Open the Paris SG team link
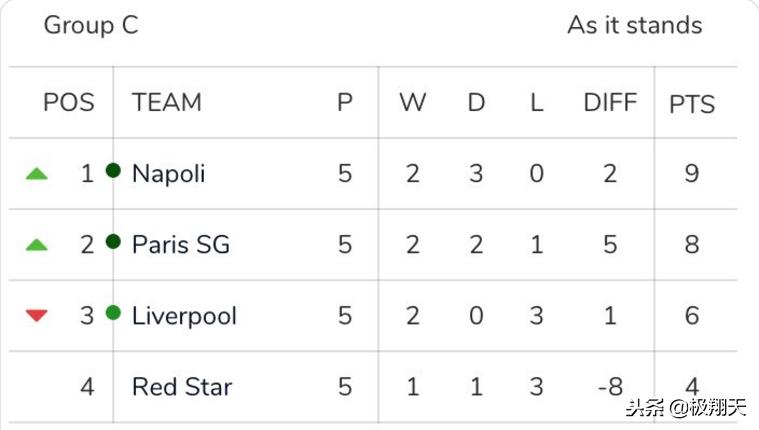 (180, 245)
